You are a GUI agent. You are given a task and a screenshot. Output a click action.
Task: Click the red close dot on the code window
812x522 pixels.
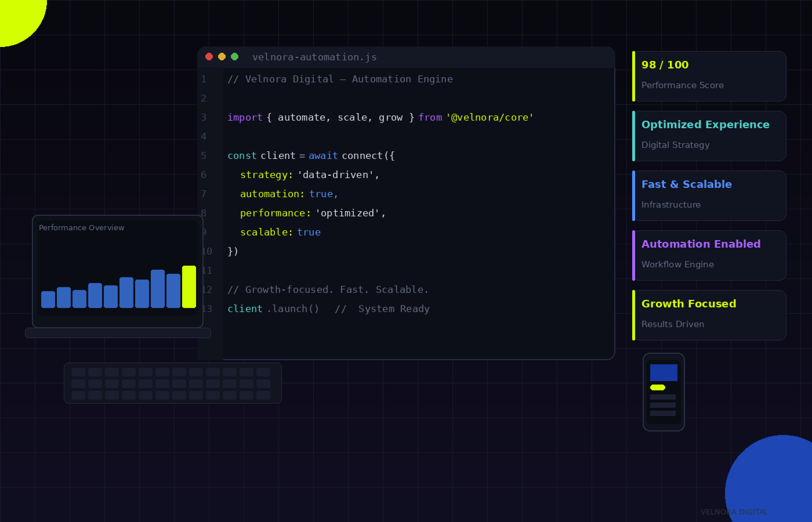point(209,57)
